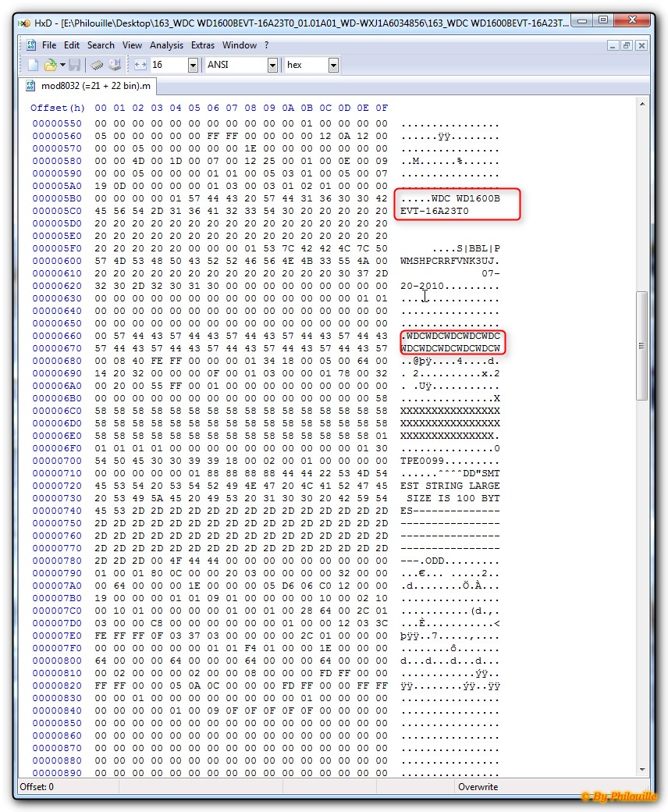Screen dimensions: 668x812
Task: Click the file icon on the mod8032 tab
Action: click(30, 85)
